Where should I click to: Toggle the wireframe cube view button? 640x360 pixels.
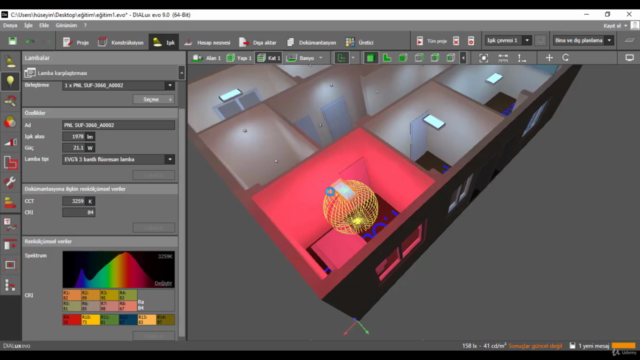[x=419, y=58]
